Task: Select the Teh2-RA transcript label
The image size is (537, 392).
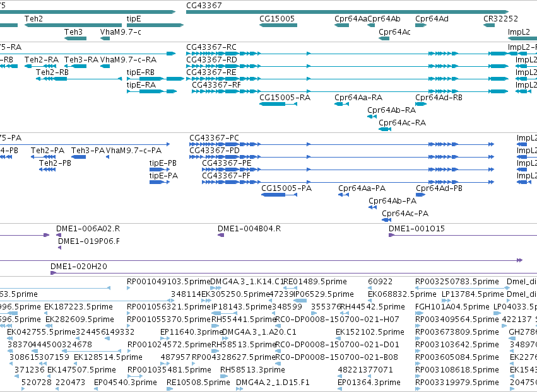Action: tap(42, 59)
